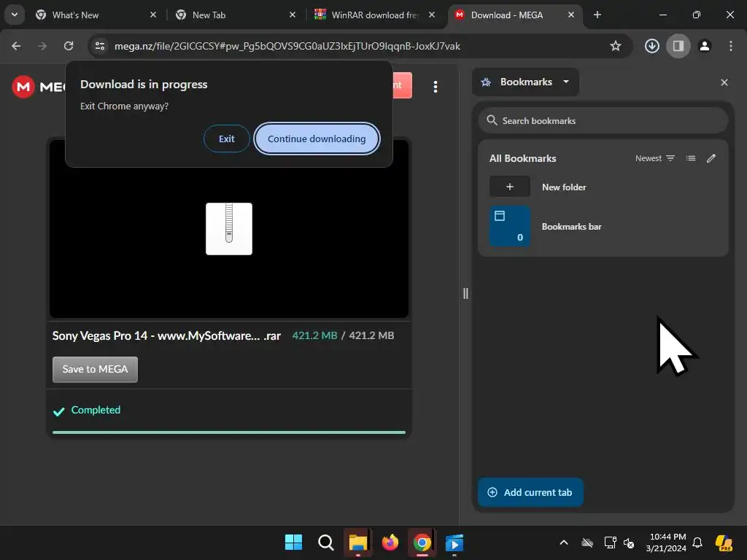Open Firefox from taskbar
This screenshot has width=747, height=560.
390,542
